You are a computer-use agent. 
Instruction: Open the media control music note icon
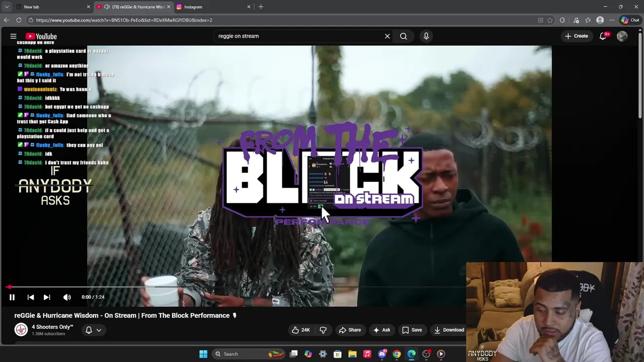click(x=576, y=20)
